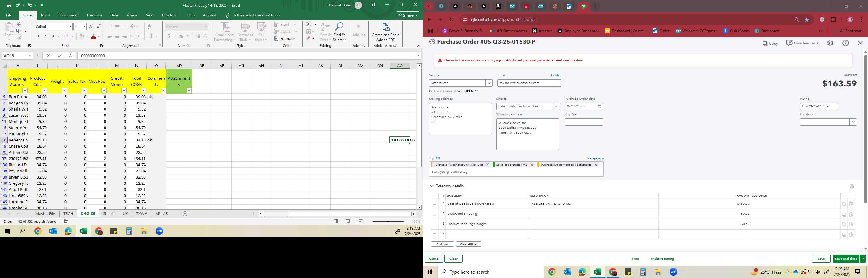Delete the Outbound Shipping line via trash icon

point(851,214)
